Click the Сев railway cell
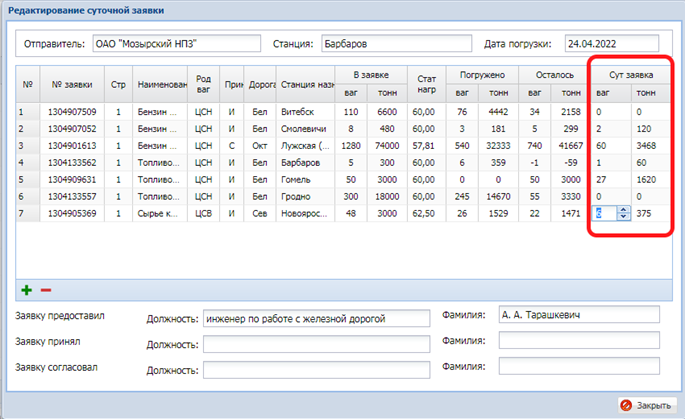The image size is (685, 419). pos(260,214)
